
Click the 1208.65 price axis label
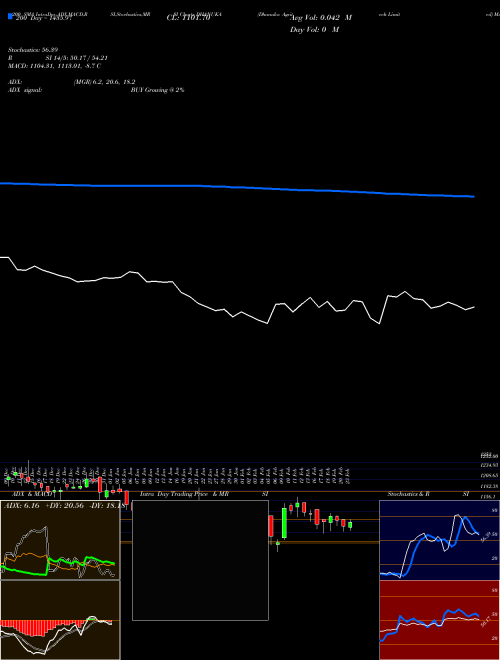[489, 475]
